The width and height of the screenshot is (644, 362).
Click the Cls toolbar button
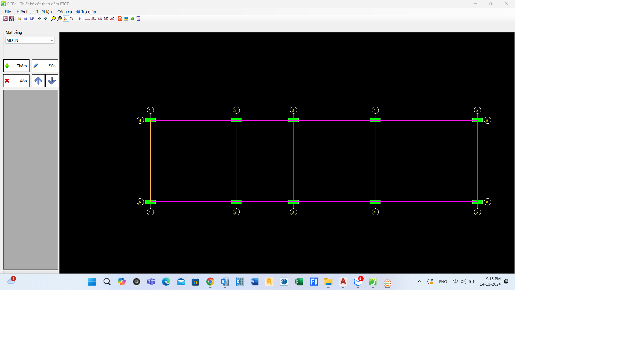click(72, 19)
